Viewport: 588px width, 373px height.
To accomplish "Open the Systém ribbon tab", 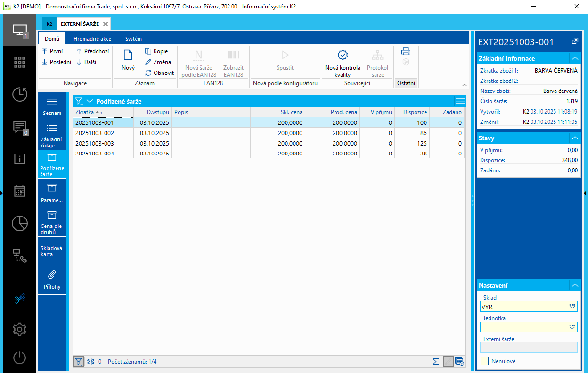I will [133, 39].
